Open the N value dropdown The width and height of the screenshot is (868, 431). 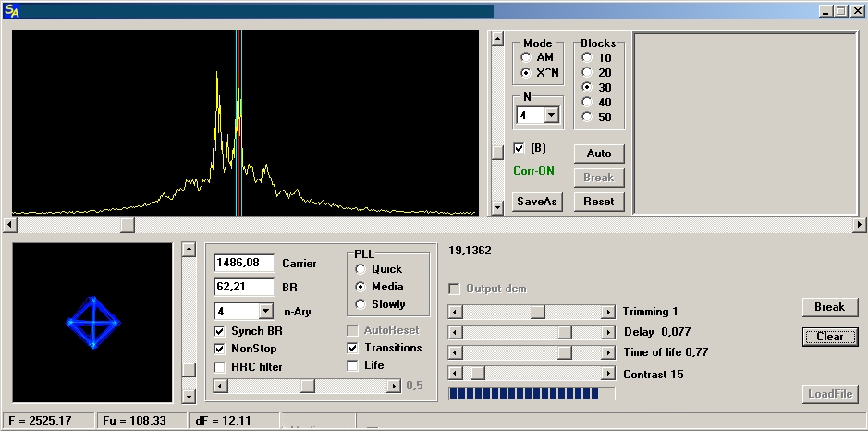pos(552,116)
